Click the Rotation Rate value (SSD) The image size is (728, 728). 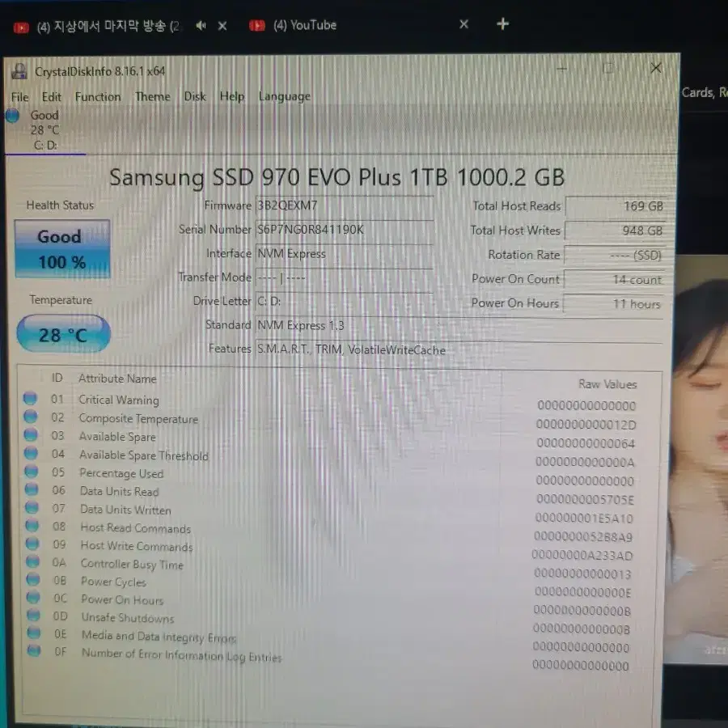pos(614,256)
